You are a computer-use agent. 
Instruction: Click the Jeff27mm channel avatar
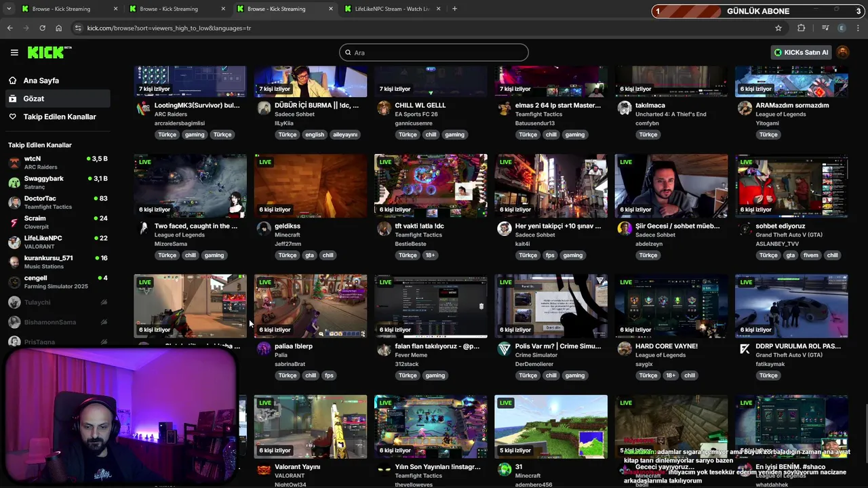pos(264,228)
